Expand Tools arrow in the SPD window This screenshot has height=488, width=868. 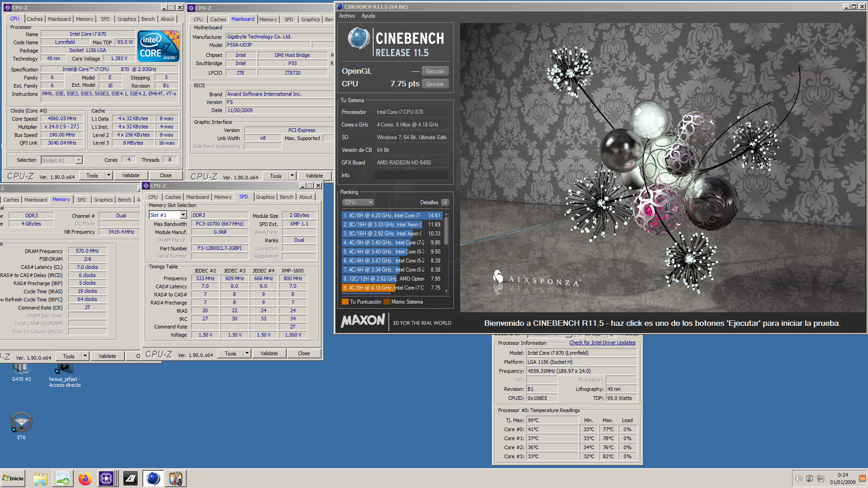pos(247,353)
